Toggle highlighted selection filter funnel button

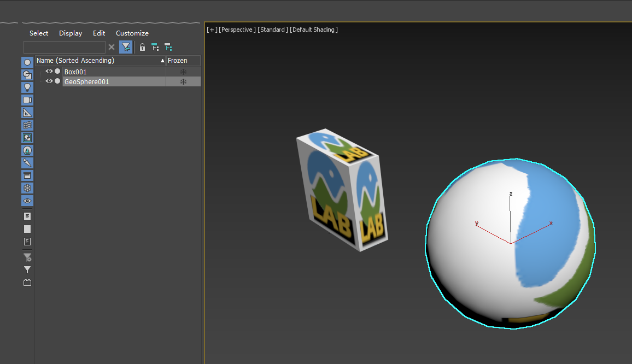[x=126, y=47]
